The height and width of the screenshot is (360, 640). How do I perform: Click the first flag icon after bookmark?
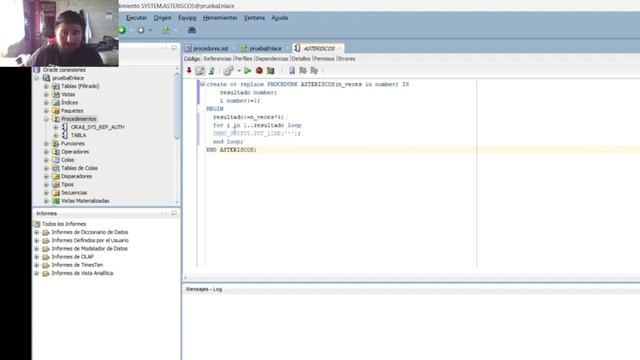point(303,71)
